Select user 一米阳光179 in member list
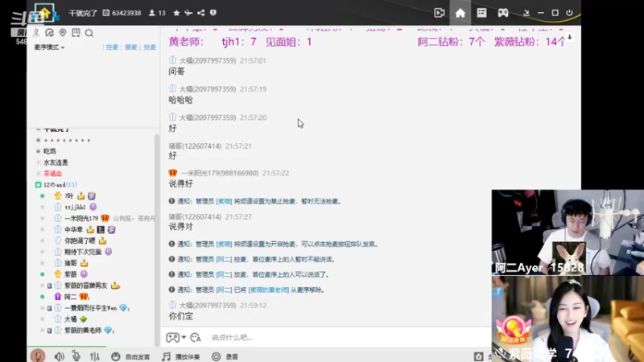 (x=81, y=218)
